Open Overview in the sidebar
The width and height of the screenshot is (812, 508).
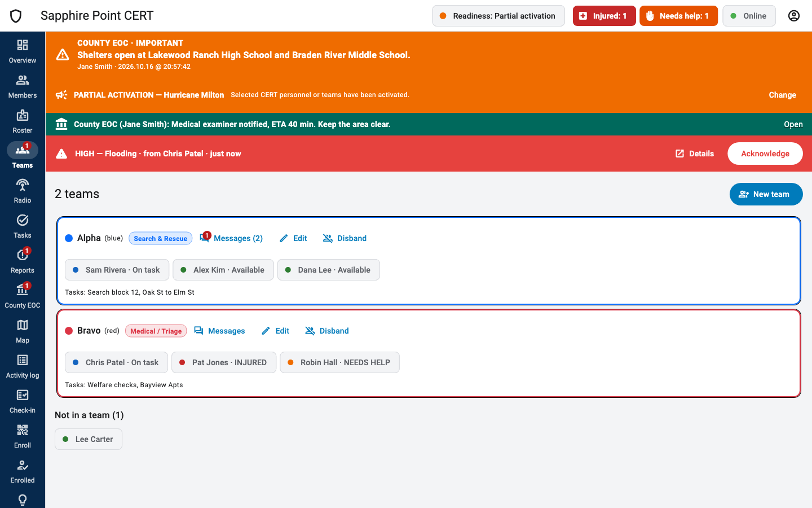pos(23,51)
